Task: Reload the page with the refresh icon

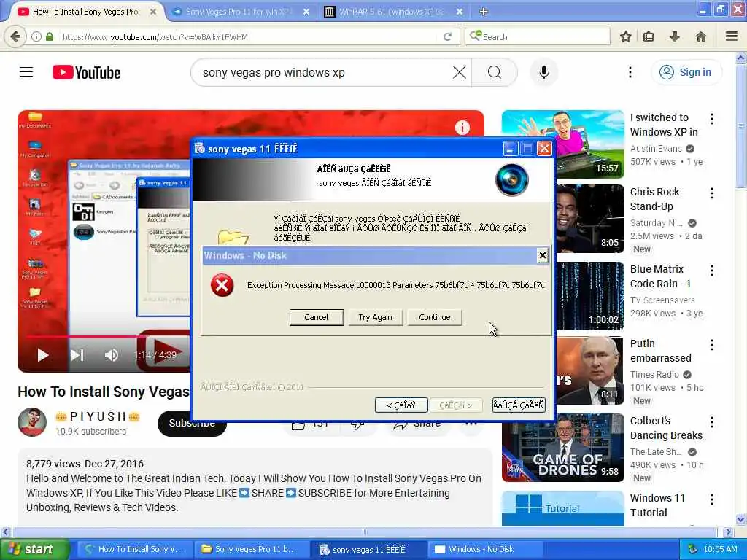Action: [447, 36]
